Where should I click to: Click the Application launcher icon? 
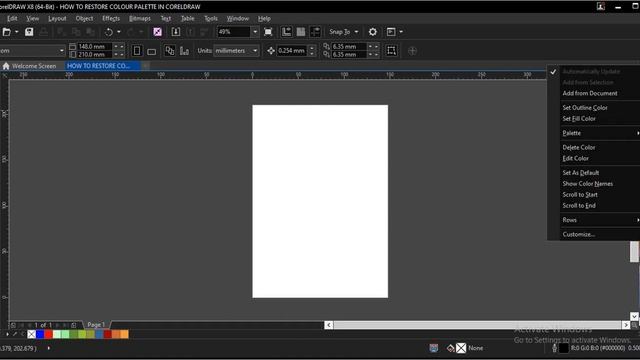391,32
